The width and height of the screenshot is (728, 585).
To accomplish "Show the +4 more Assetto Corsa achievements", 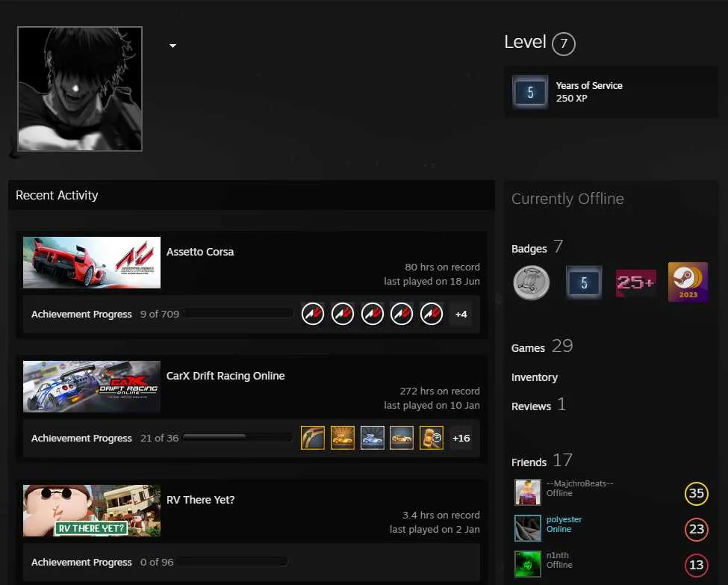I will coord(461,314).
